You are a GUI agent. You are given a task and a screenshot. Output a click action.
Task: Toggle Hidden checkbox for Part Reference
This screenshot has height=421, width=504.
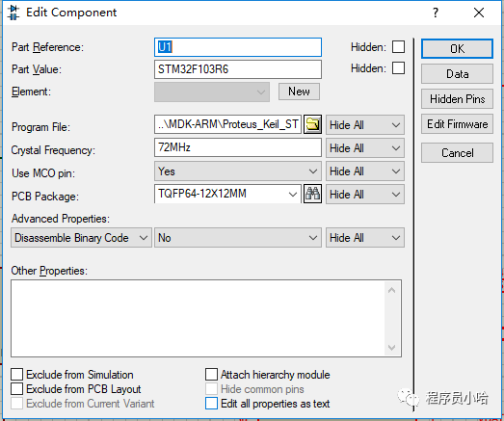(x=398, y=47)
